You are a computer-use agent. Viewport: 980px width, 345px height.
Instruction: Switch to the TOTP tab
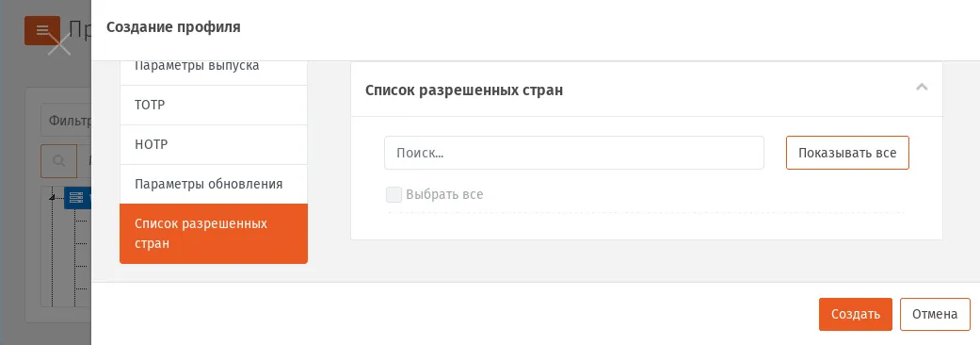pos(213,106)
